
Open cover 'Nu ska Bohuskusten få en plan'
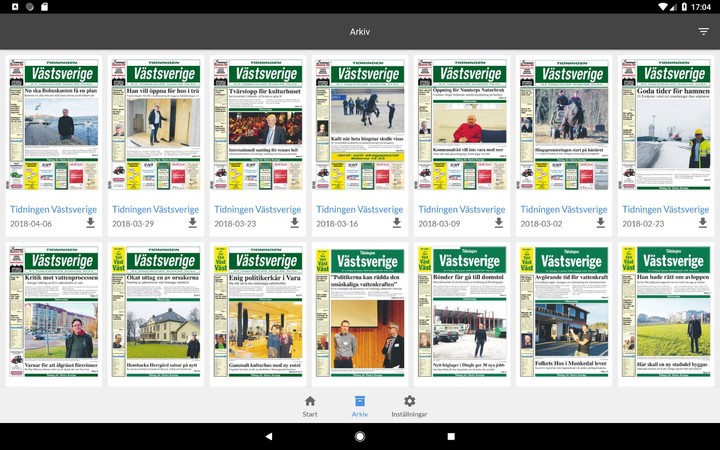pos(54,124)
